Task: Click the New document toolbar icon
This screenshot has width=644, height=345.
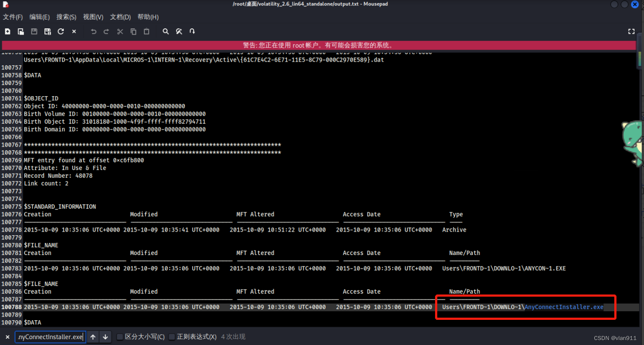Action: pyautogui.click(x=8, y=31)
